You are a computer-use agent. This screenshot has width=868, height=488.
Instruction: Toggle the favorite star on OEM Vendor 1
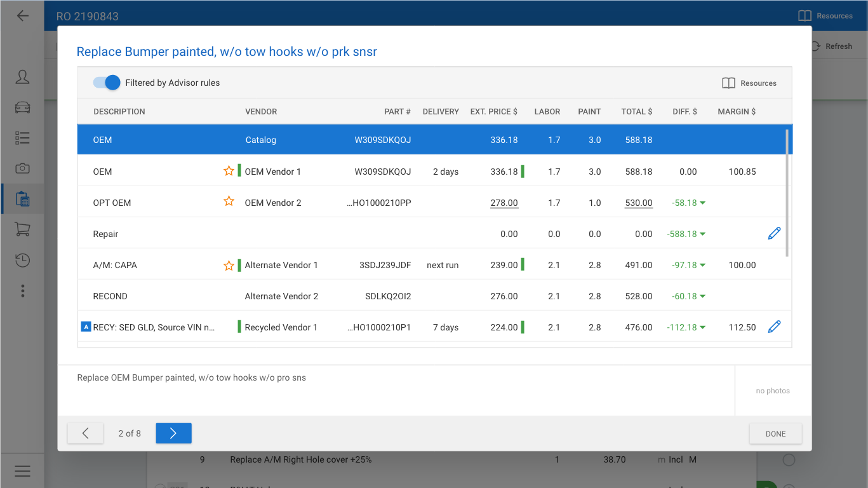point(229,170)
